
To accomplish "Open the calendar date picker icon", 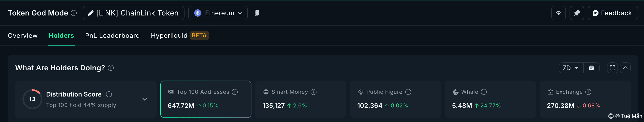I will [591, 68].
